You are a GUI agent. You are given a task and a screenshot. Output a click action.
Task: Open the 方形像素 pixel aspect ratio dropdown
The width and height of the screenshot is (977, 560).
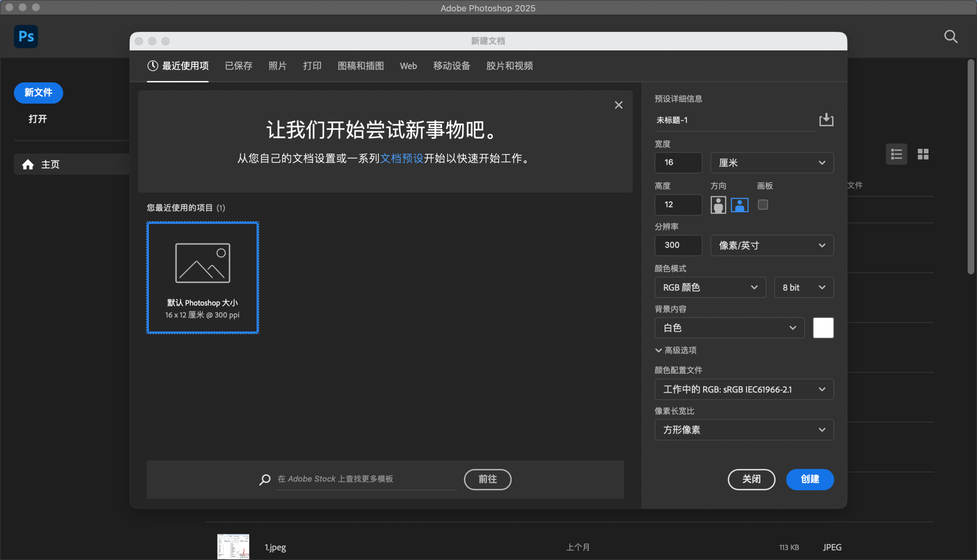click(744, 430)
